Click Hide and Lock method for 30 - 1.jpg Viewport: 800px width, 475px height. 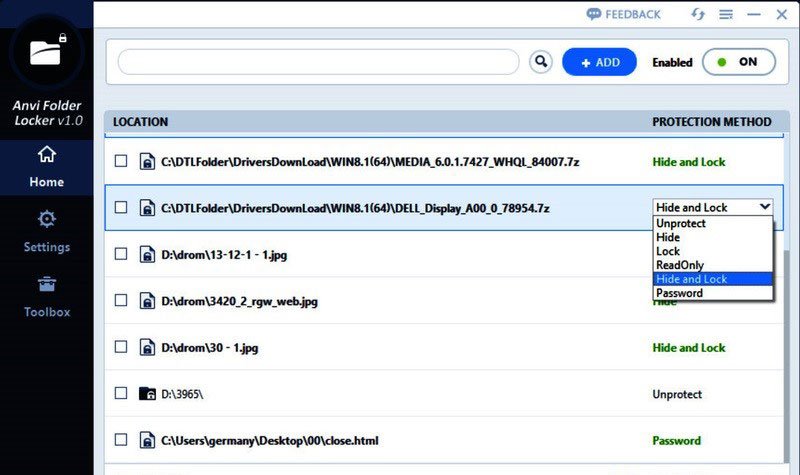(x=689, y=347)
